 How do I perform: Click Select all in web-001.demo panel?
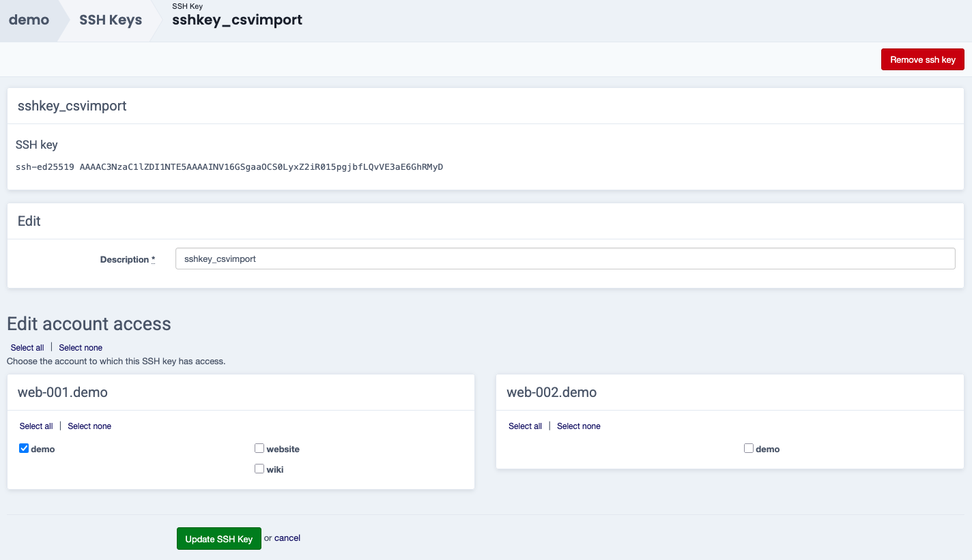[36, 426]
